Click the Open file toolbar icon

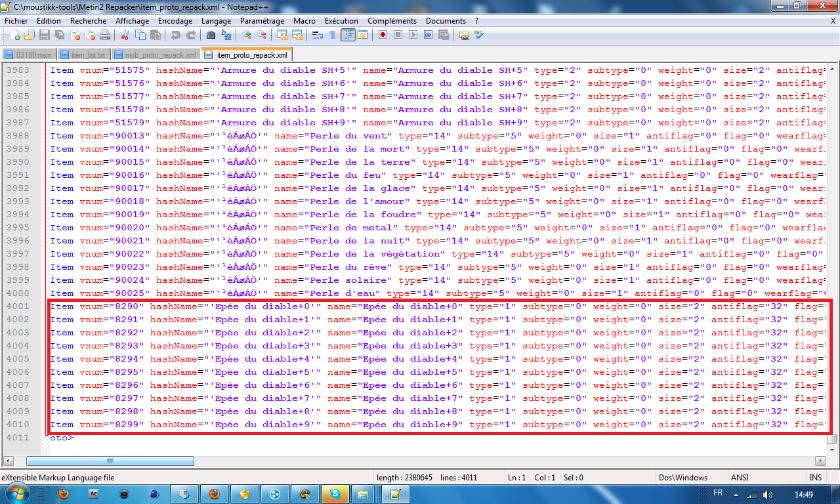29,35
